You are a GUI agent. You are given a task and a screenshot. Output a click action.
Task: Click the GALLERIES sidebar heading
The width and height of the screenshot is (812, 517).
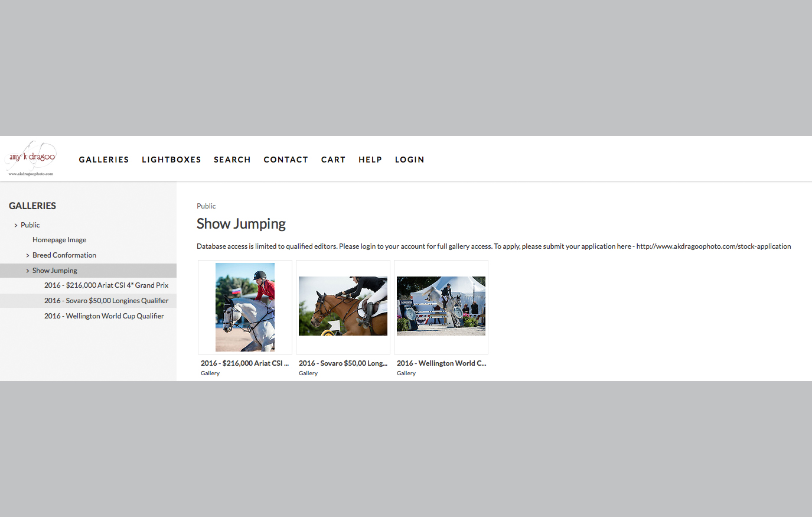click(32, 206)
